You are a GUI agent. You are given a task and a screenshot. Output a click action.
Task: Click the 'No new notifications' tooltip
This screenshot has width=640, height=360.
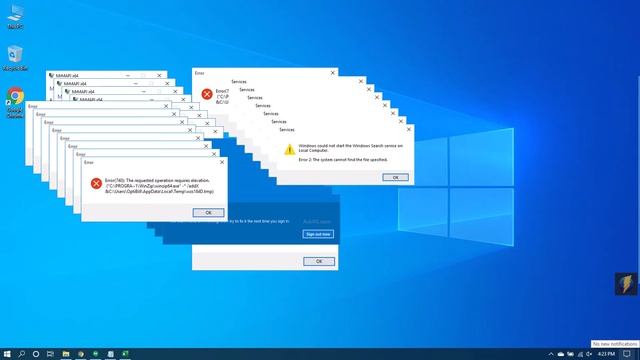click(614, 344)
